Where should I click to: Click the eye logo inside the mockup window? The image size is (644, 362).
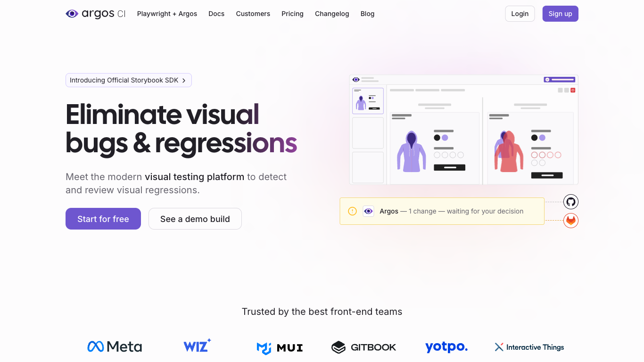pos(356,80)
